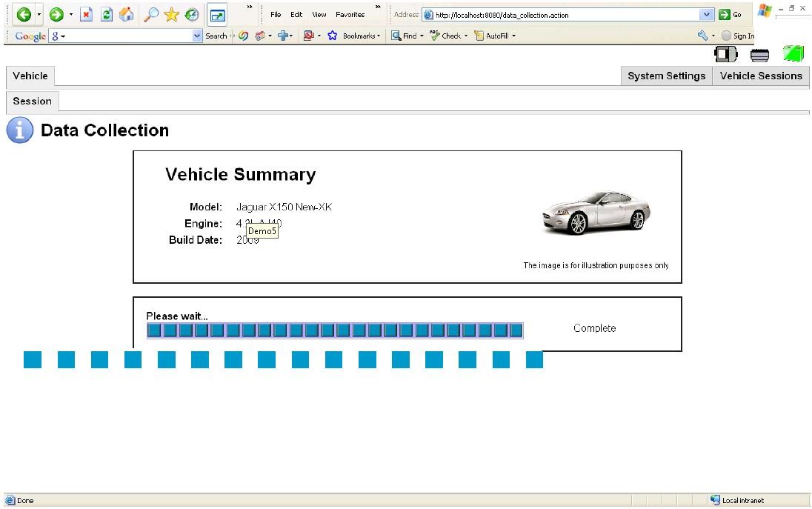Click in the address URL field
Viewport: 812px width, 509px height.
pos(567,15)
